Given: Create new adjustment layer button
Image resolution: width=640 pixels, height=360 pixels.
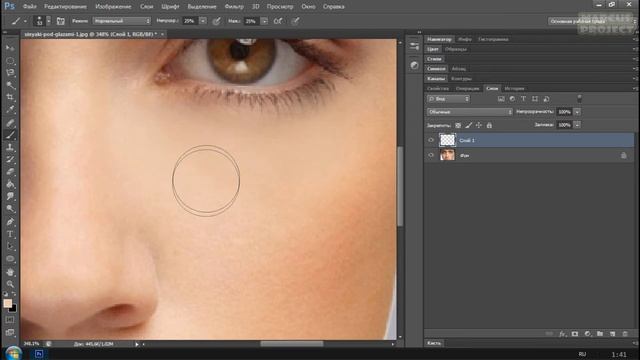Looking at the screenshot, I should tap(587, 334).
